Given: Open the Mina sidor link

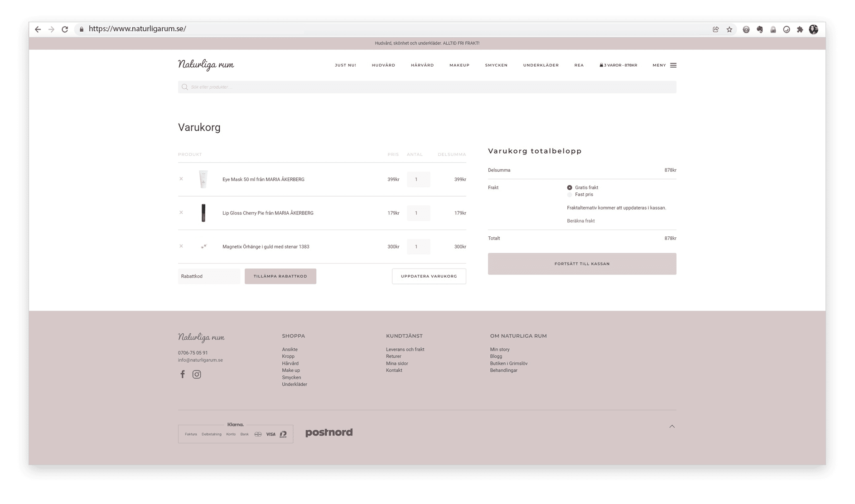Looking at the screenshot, I should [397, 364].
